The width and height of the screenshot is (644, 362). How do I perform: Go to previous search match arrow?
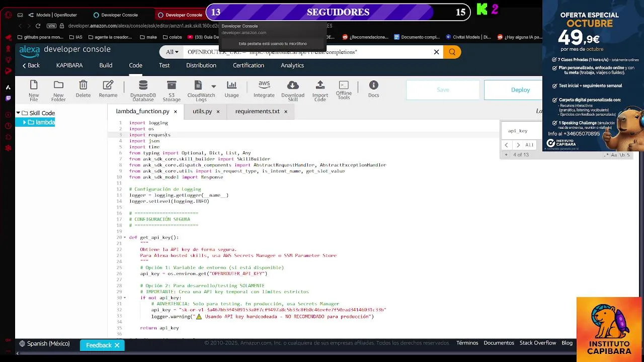click(x=507, y=145)
